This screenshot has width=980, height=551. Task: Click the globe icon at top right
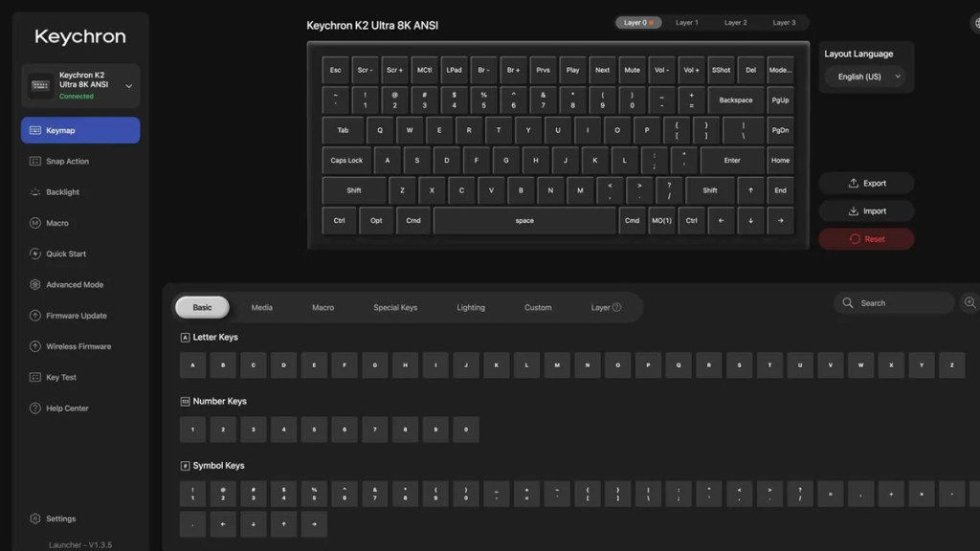975,23
